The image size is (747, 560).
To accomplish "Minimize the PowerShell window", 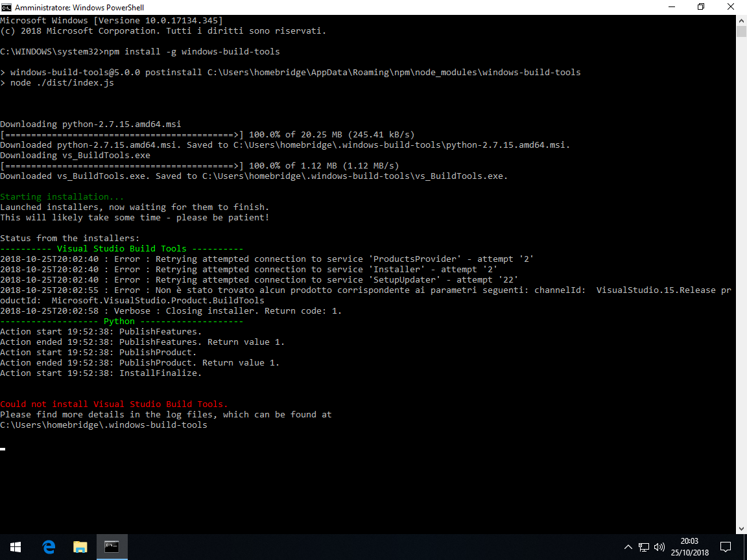I will coord(671,7).
